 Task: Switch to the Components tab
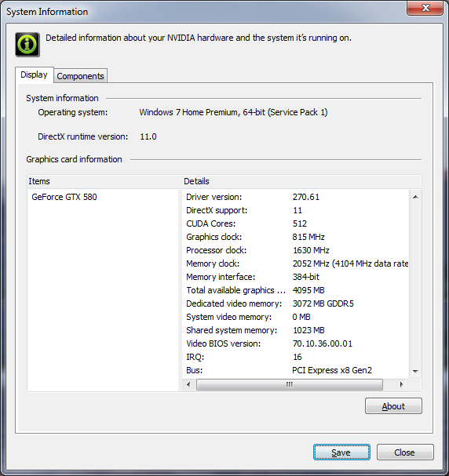[81, 76]
